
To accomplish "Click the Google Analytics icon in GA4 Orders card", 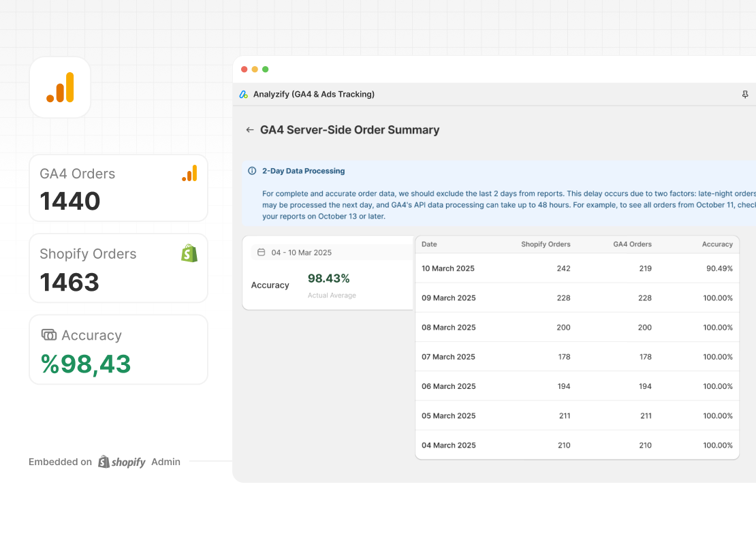I will 189,174.
